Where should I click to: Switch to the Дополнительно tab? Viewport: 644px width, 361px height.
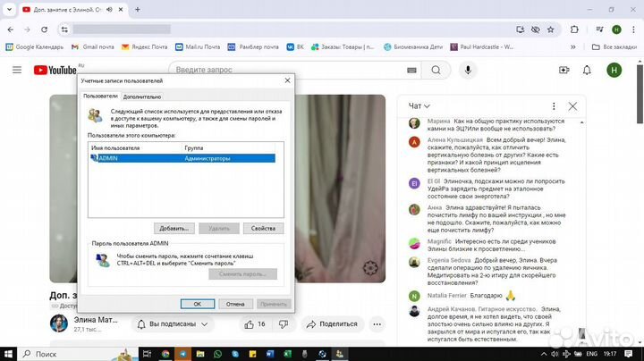[142, 97]
